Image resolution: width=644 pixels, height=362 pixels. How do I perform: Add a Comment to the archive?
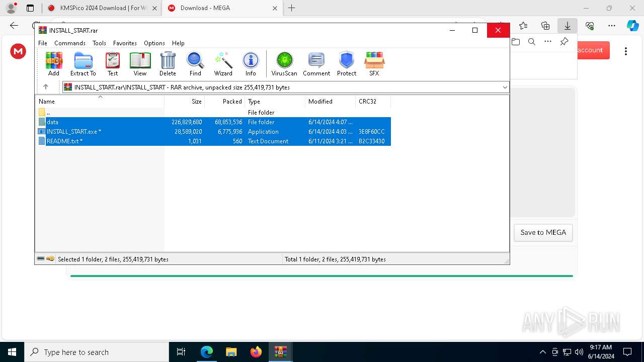coord(316,64)
